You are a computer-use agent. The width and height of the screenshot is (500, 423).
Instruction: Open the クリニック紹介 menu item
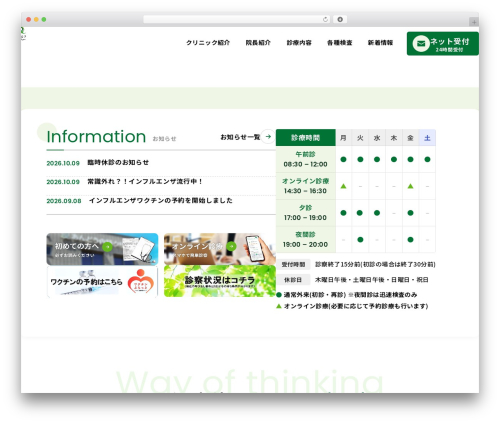pos(208,43)
